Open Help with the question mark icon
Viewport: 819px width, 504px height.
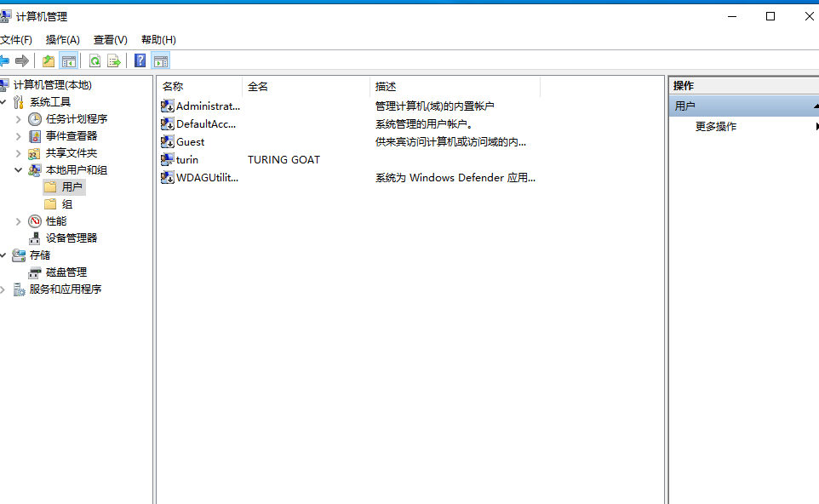(x=140, y=60)
